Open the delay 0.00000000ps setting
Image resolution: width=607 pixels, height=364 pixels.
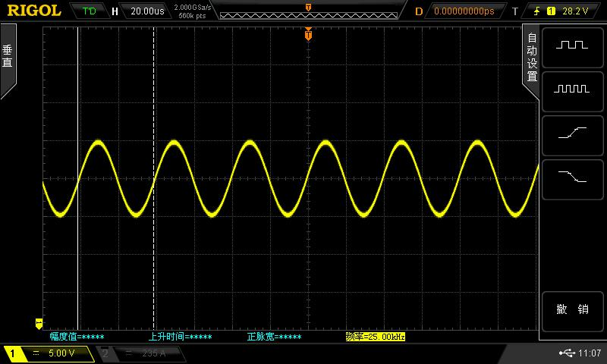[x=463, y=11]
